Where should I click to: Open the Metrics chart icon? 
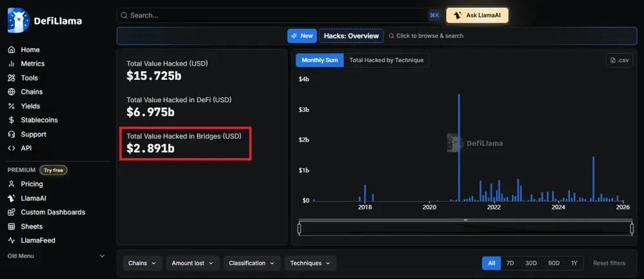click(12, 64)
